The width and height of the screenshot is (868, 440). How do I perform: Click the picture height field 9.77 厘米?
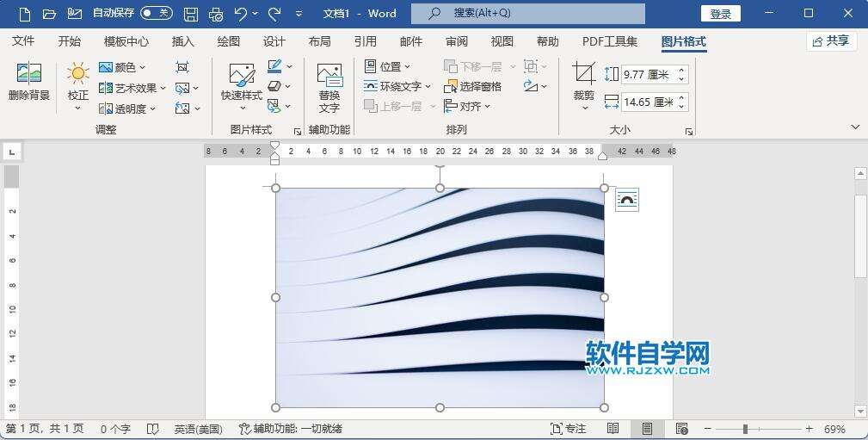click(649, 74)
